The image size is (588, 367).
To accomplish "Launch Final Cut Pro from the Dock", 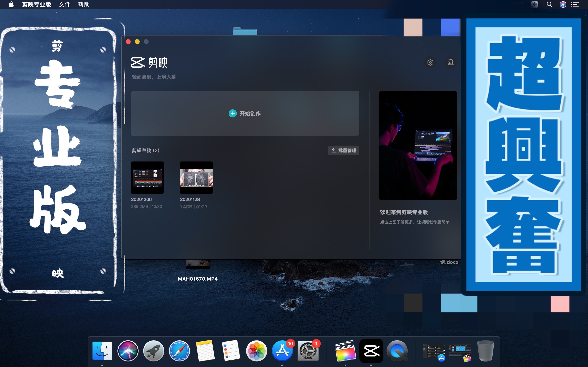I will pyautogui.click(x=345, y=351).
